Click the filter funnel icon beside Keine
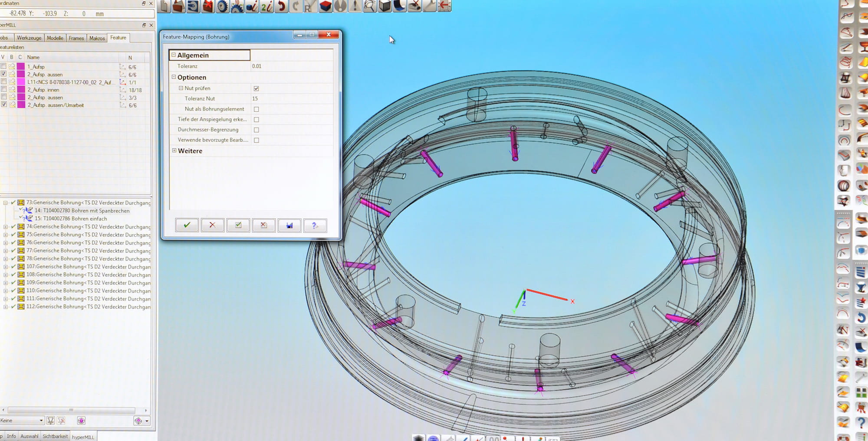868x441 pixels. pos(51,421)
